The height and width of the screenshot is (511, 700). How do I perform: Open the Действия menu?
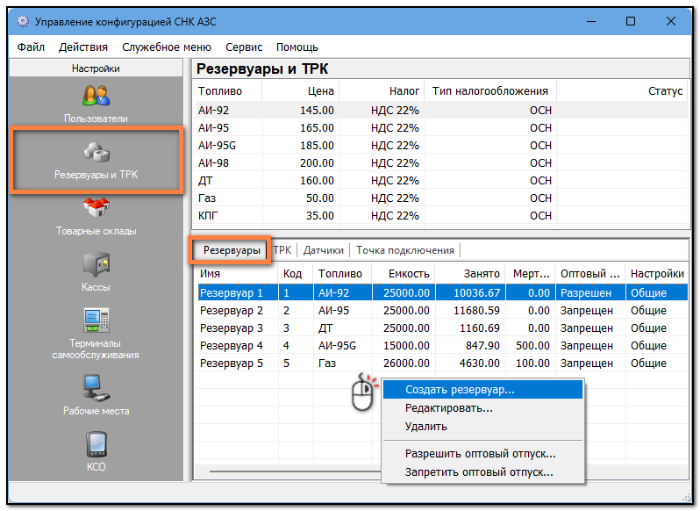[x=83, y=47]
